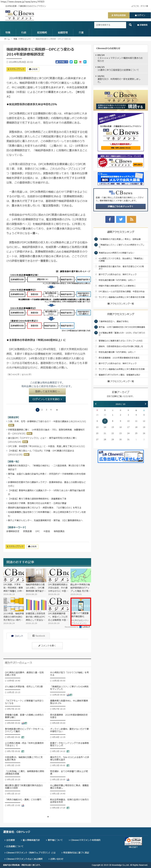This screenshot has width=151, height=868.
Task: Switch to the コメント tab
Action: point(17,636)
